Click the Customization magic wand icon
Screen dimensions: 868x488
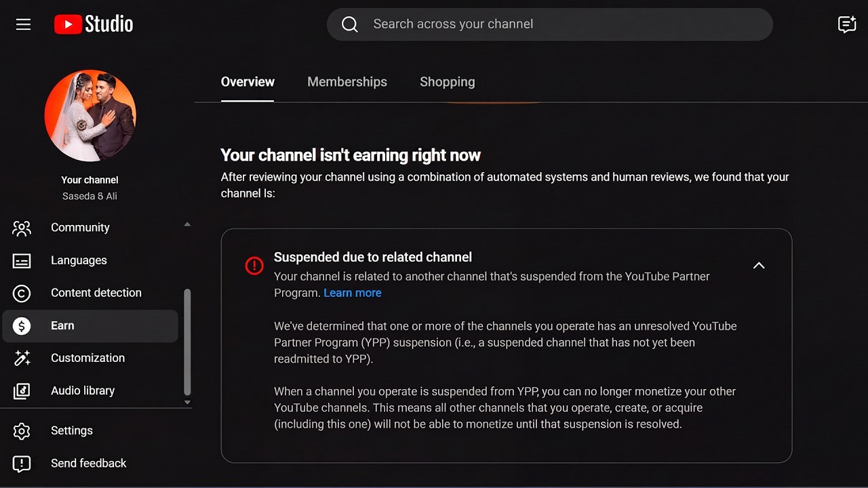(22, 358)
